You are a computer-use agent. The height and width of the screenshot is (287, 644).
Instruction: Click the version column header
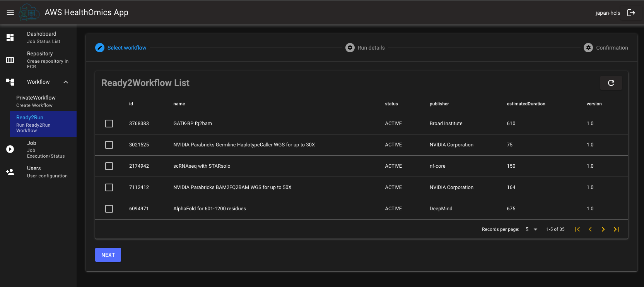point(594,104)
